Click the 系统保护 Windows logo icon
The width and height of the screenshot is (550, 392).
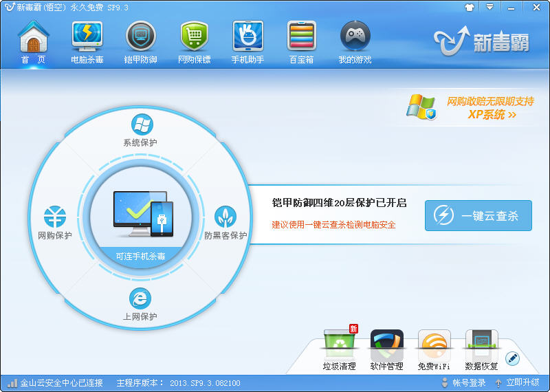click(142, 126)
